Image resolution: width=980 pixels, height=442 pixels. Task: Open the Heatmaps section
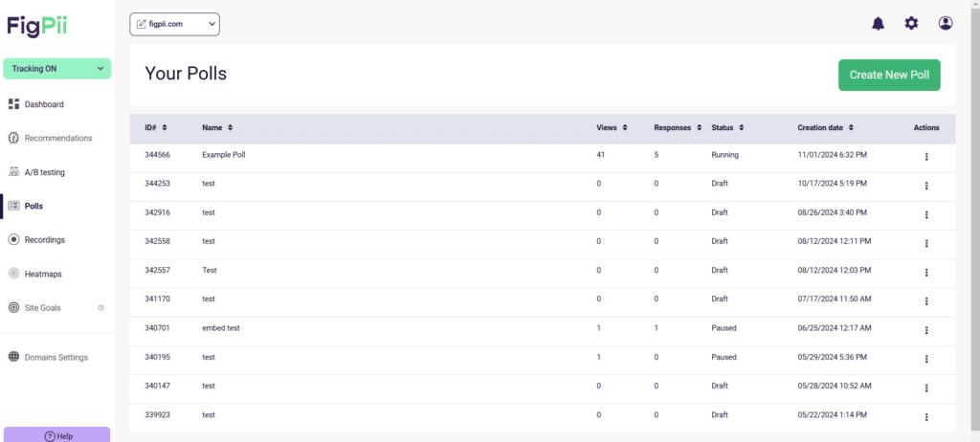(43, 274)
